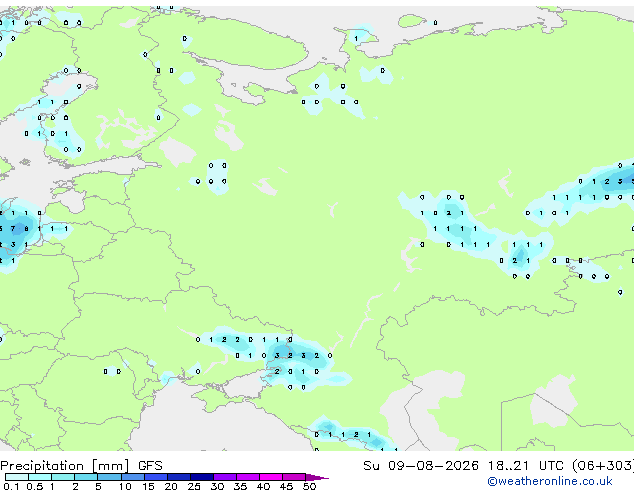Click the 45–50 mm legend color swatch
This screenshot has height=490, width=634.
294,477
